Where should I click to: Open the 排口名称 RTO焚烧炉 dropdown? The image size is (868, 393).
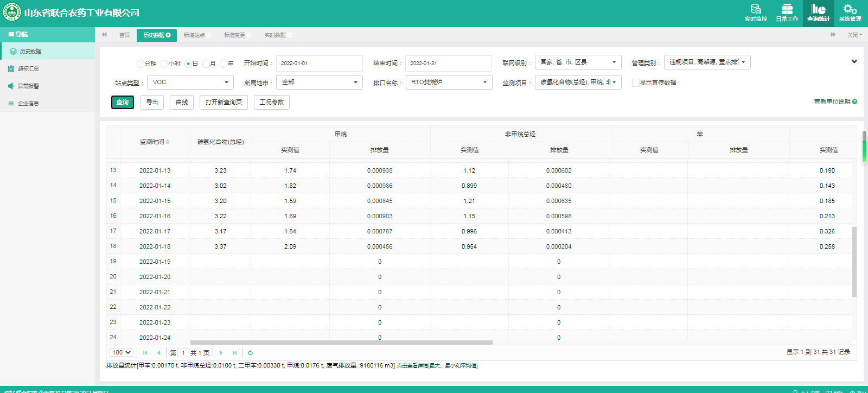pos(448,83)
